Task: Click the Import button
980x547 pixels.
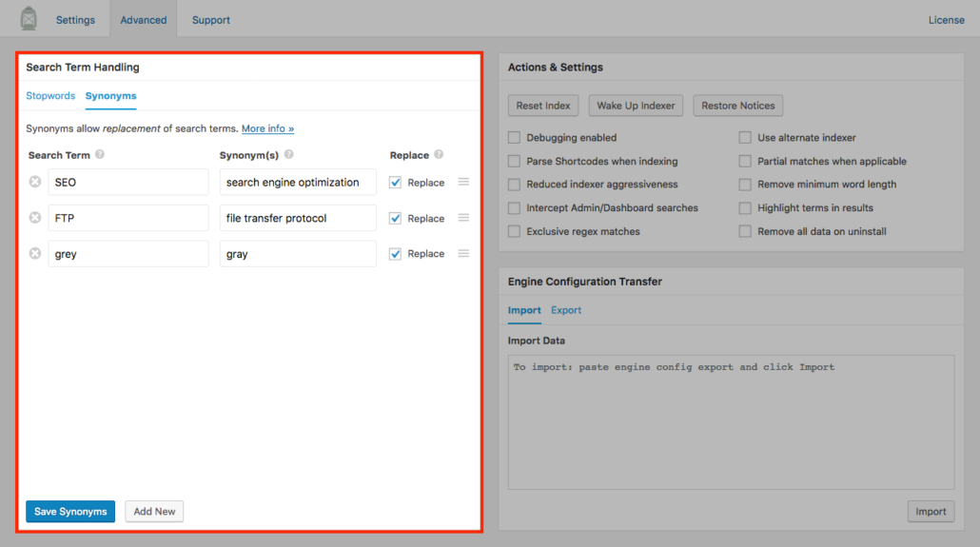Action: (x=931, y=512)
